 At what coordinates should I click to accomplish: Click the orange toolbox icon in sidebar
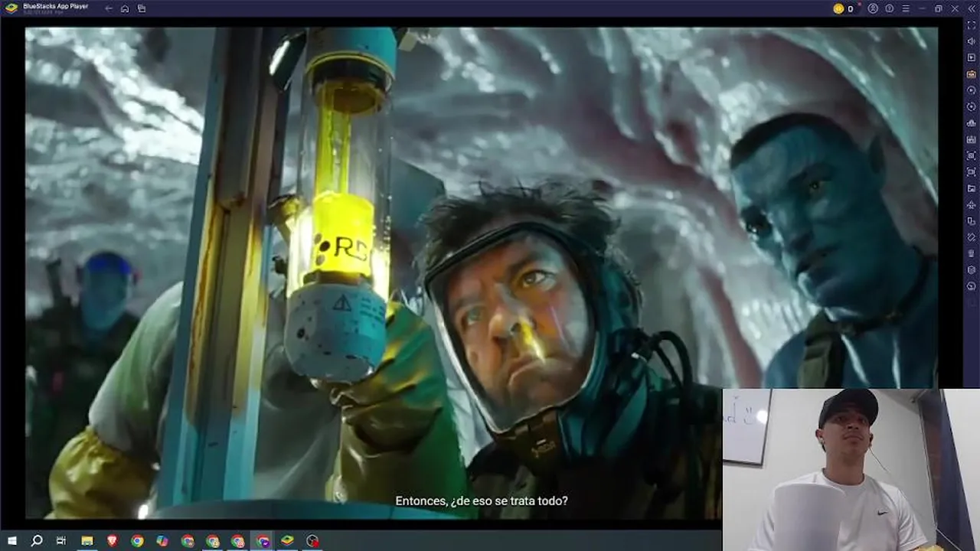(x=972, y=74)
